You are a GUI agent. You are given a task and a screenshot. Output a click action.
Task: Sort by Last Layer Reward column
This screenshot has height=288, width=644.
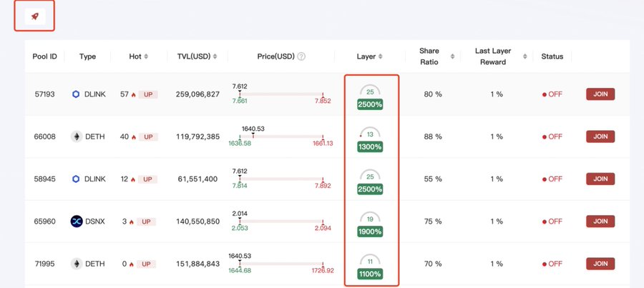click(x=525, y=56)
